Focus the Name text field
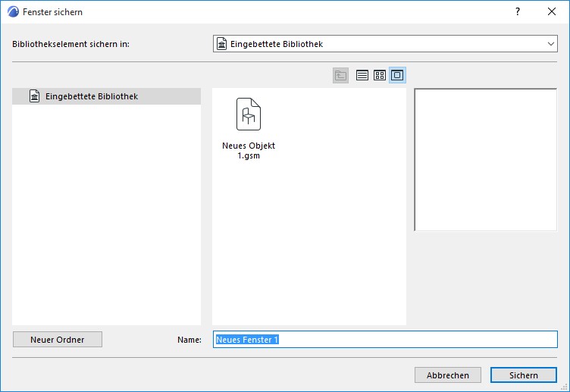Screen dimensions: 570x392 click(x=385, y=339)
